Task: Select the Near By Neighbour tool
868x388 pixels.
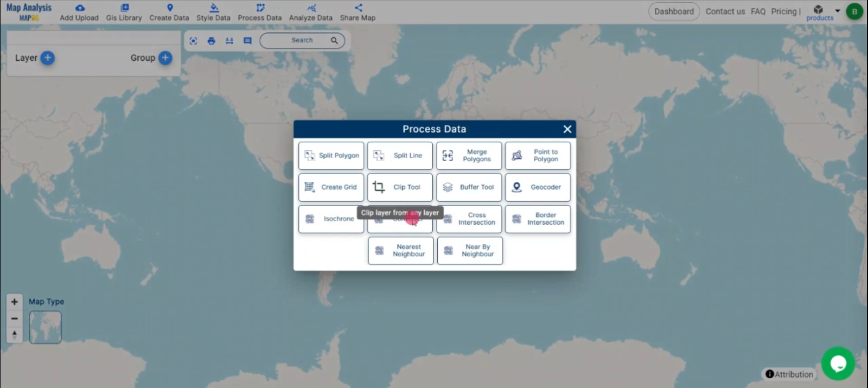Action: (x=470, y=251)
